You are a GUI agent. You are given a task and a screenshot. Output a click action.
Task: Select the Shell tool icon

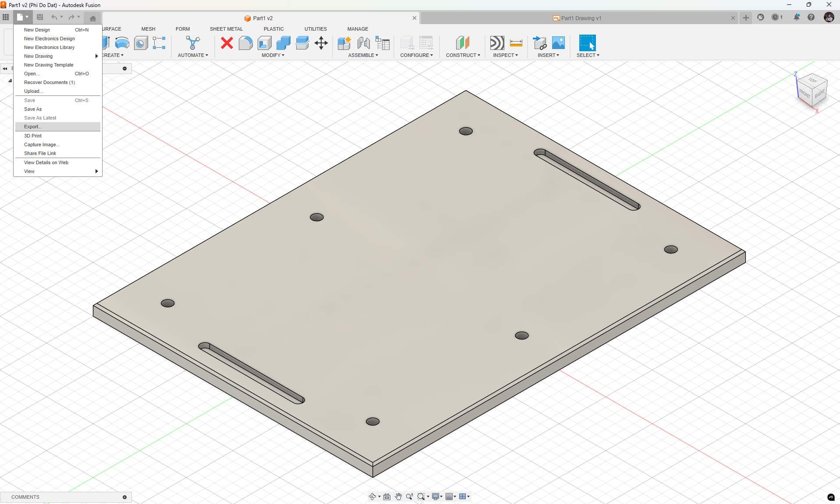coord(265,43)
